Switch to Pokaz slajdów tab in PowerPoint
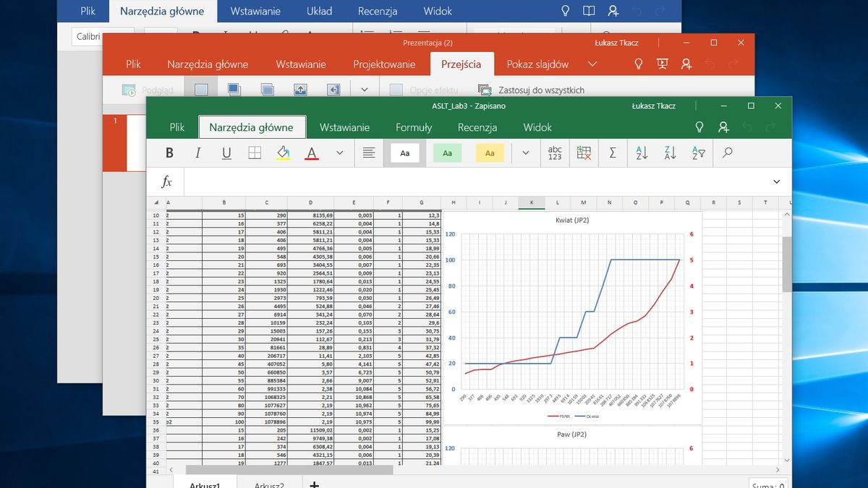This screenshot has width=868, height=488. click(537, 64)
